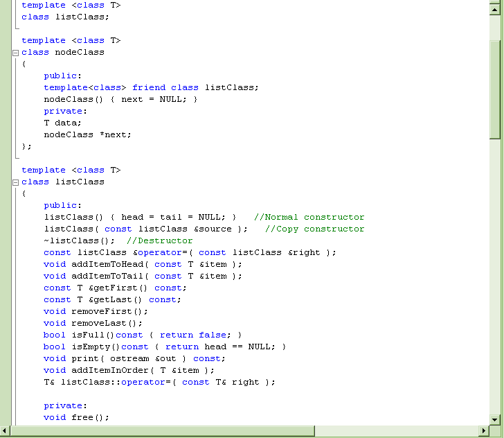Click the vertical scrollbar down arrow
The image size is (504, 438).
[494, 419]
